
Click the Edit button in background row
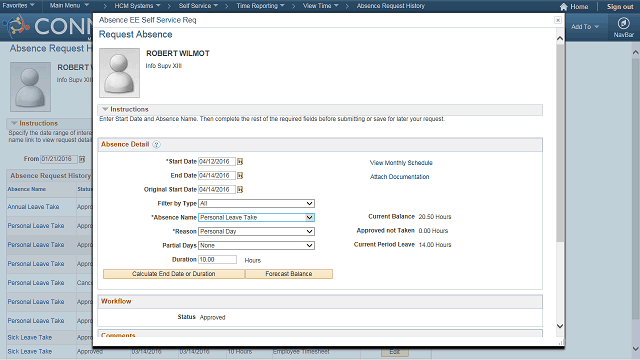coord(395,352)
